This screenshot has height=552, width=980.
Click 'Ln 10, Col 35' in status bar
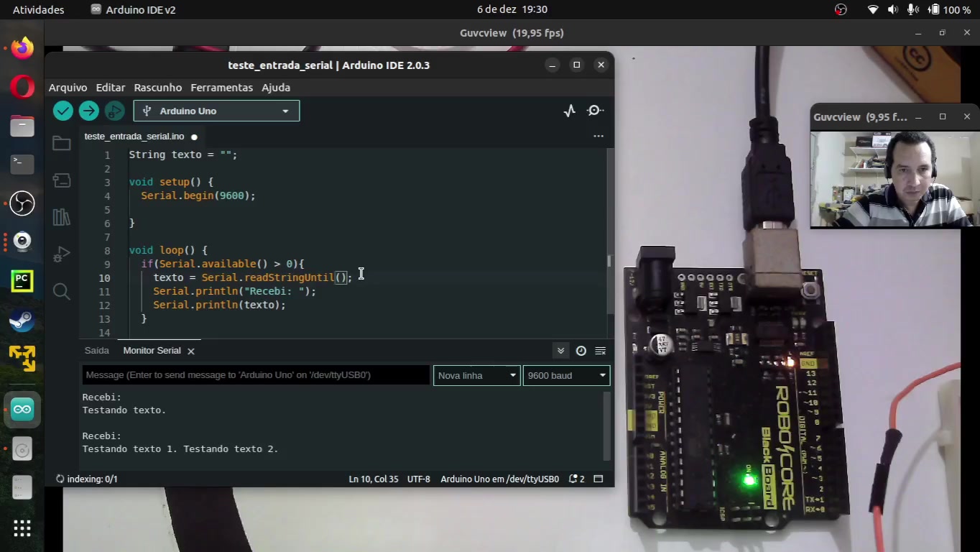pos(374,479)
